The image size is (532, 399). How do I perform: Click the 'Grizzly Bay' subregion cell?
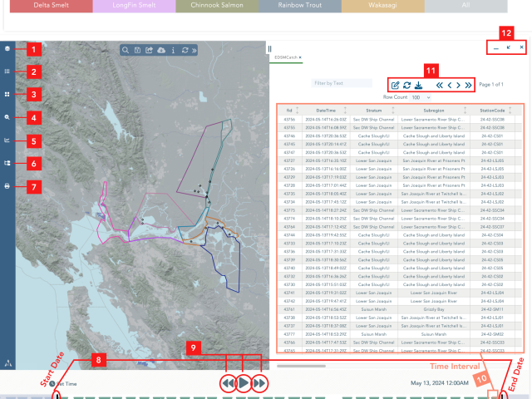[x=434, y=309]
